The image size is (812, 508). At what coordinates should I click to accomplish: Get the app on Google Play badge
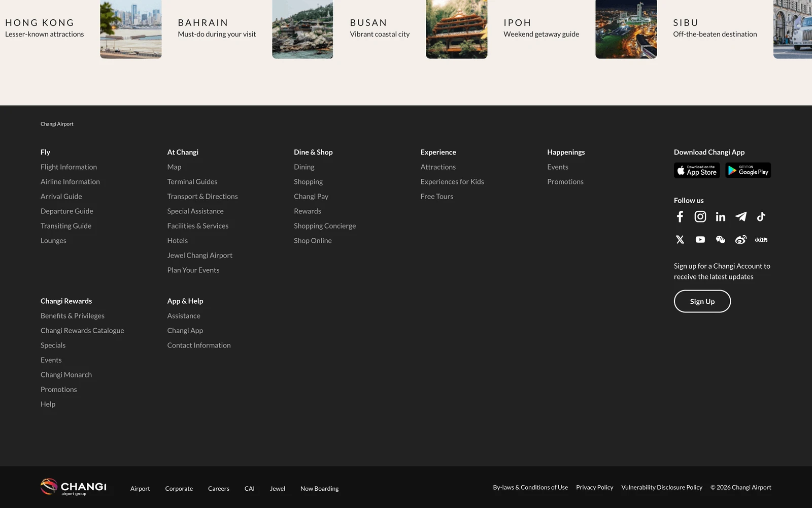coord(748,170)
